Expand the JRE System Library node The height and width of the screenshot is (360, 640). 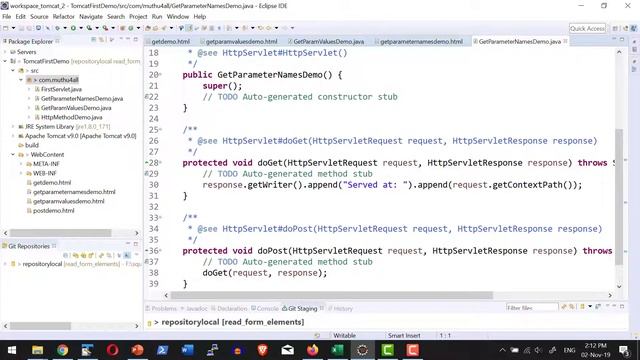tap(13, 127)
